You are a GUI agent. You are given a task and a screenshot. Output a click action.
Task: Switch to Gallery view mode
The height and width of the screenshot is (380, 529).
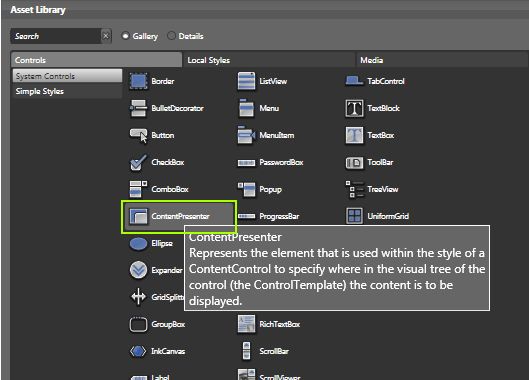pyautogui.click(x=125, y=36)
